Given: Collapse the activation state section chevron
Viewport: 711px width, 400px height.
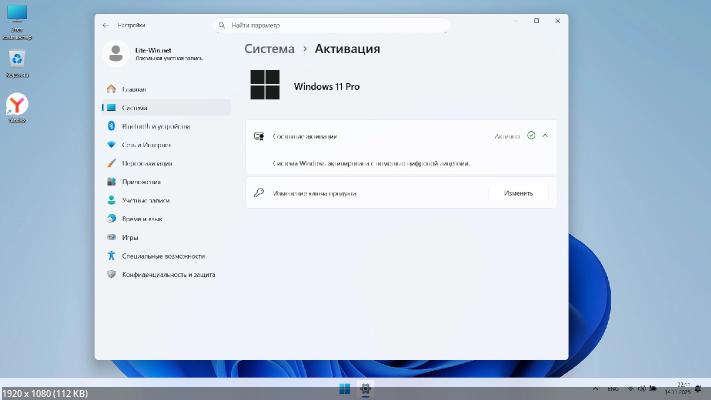Looking at the screenshot, I should point(545,135).
